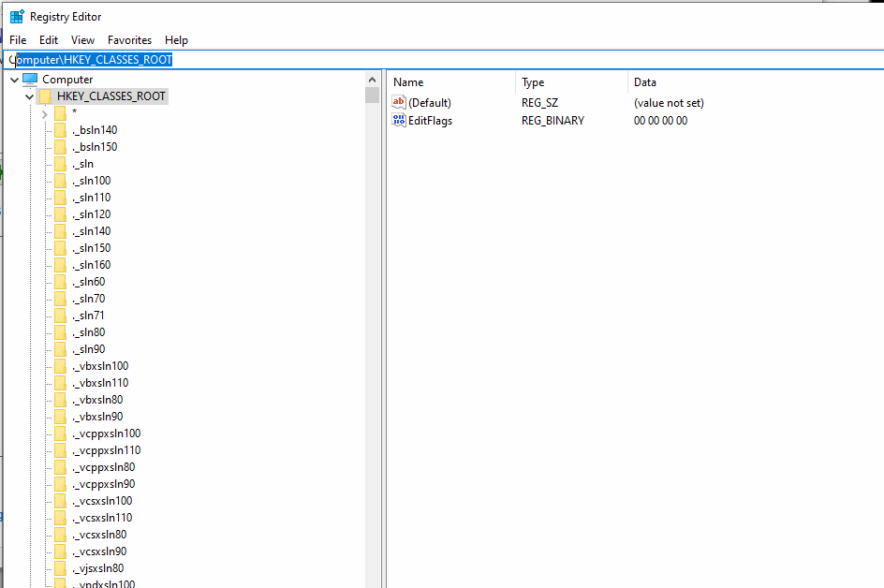Click the folder icon for ._sln90
Image resolution: width=884 pixels, height=588 pixels.
coord(60,349)
